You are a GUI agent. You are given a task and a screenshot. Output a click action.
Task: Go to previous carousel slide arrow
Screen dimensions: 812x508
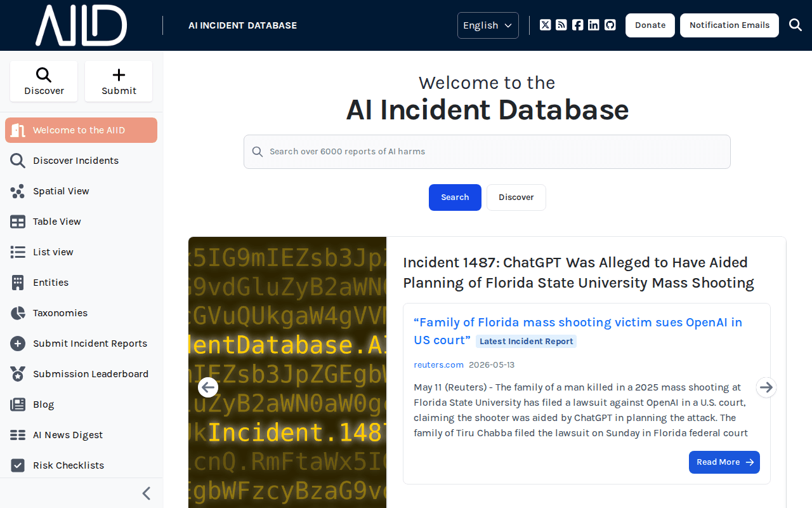pyautogui.click(x=208, y=387)
